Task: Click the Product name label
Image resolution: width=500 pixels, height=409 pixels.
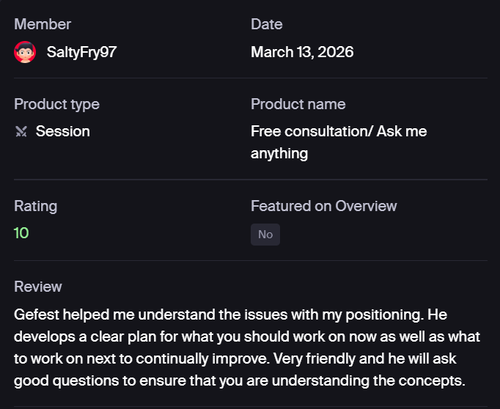Action: tap(298, 104)
